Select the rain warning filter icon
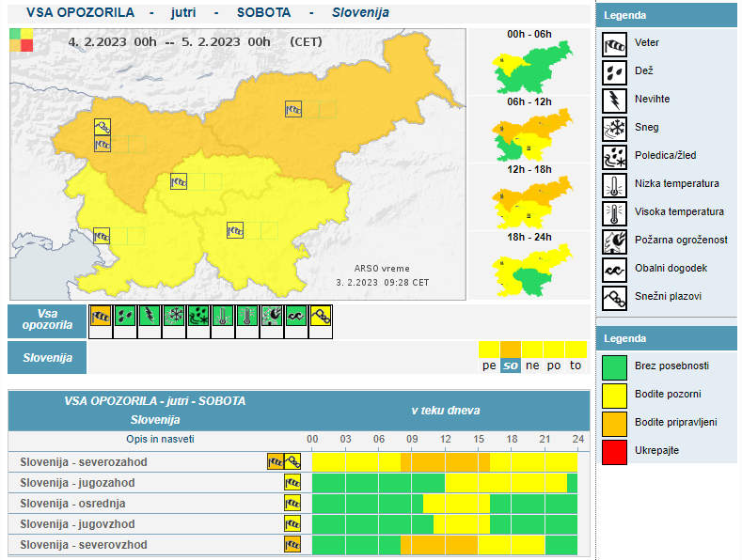This screenshot has width=742, height=560. [x=125, y=318]
